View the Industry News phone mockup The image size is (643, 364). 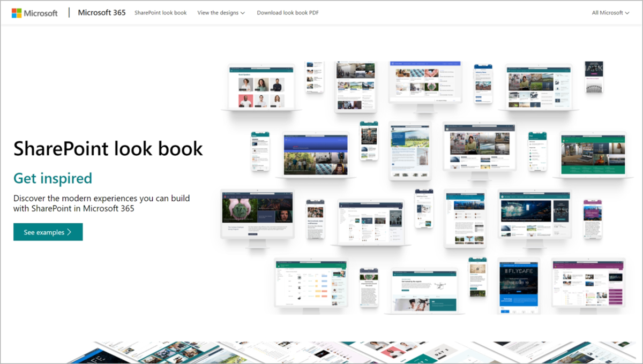[x=483, y=83]
